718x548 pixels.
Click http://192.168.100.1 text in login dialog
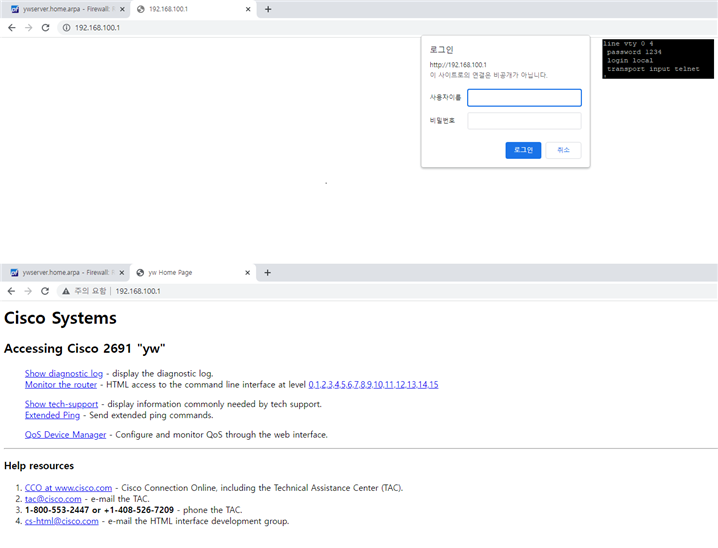(x=458, y=65)
